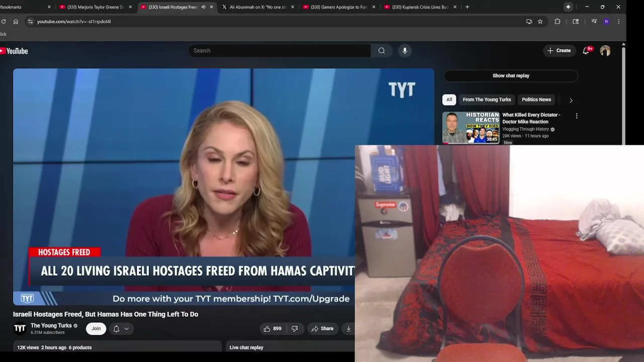Click the 6.31M subscribers text
This screenshot has width=644, height=362.
48,333
